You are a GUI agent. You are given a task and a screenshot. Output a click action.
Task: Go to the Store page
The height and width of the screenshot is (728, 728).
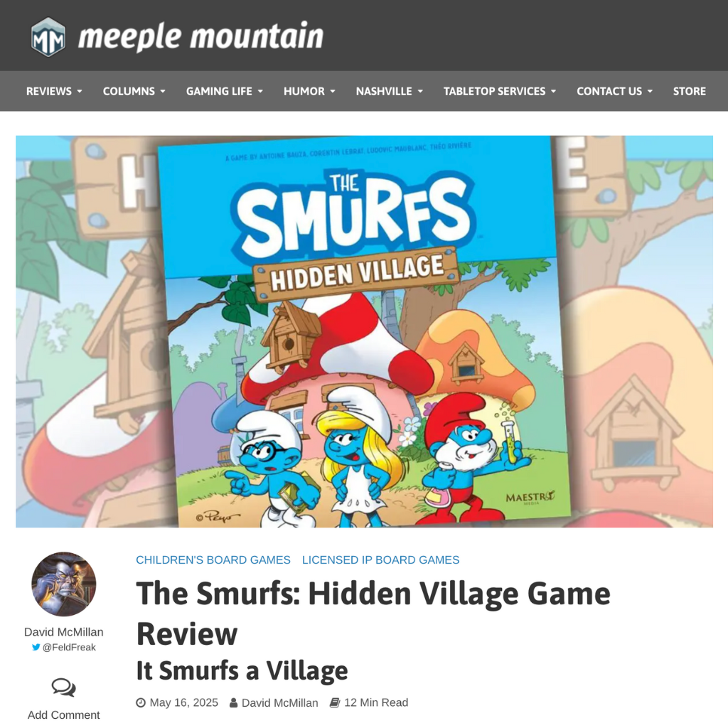[690, 92]
